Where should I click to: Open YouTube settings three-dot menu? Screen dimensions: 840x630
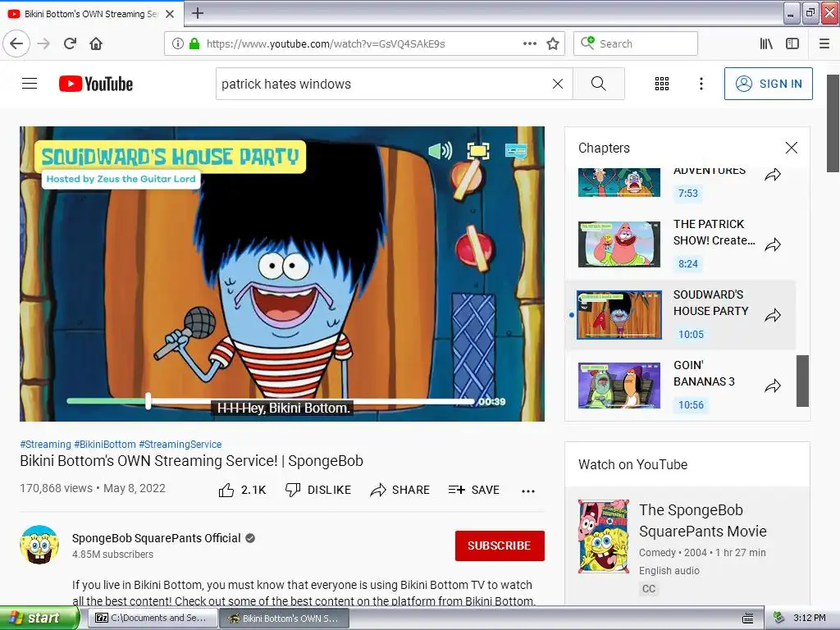coord(701,84)
